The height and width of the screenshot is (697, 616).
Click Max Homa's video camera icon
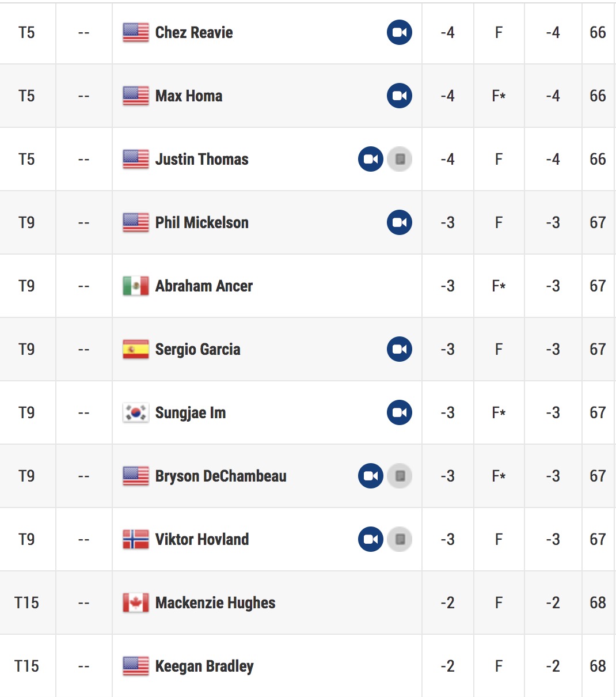(x=400, y=96)
